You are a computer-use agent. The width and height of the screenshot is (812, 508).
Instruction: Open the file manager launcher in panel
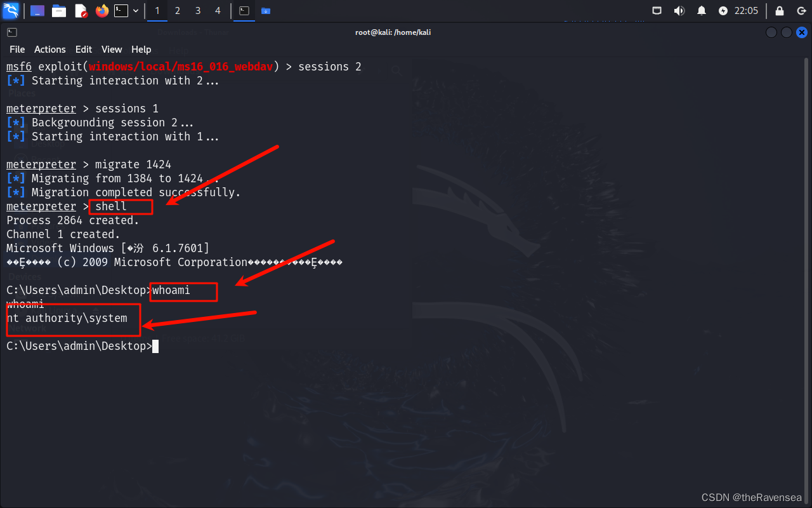click(59, 11)
